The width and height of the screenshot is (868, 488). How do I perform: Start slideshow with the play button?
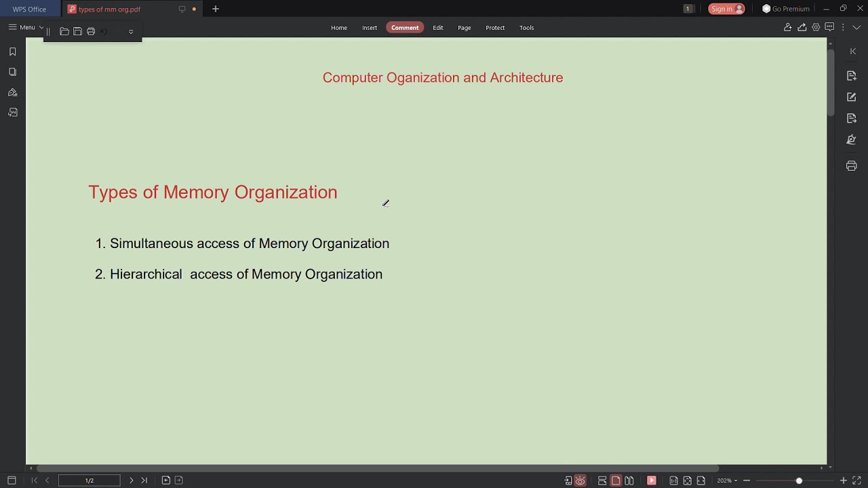click(x=652, y=481)
